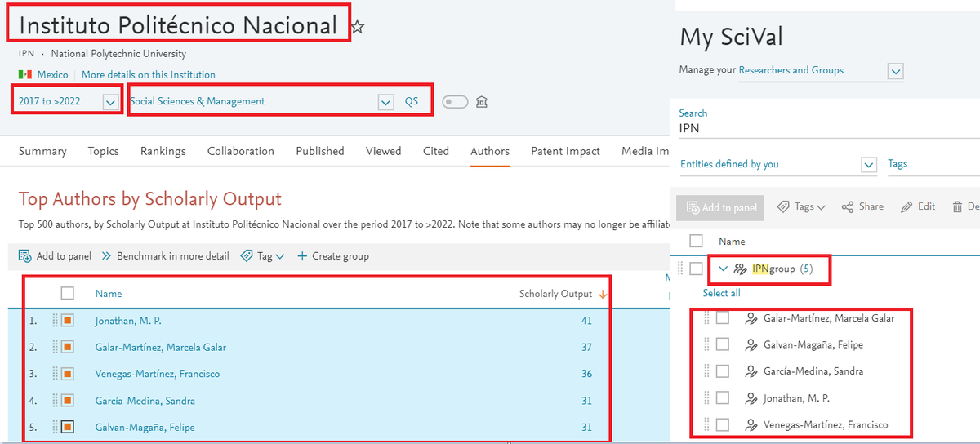Open the Summary tab

pyautogui.click(x=42, y=151)
